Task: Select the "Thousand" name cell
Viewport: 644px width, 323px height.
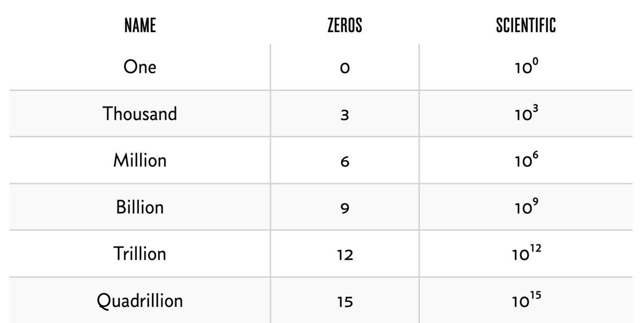Action: 140,114
